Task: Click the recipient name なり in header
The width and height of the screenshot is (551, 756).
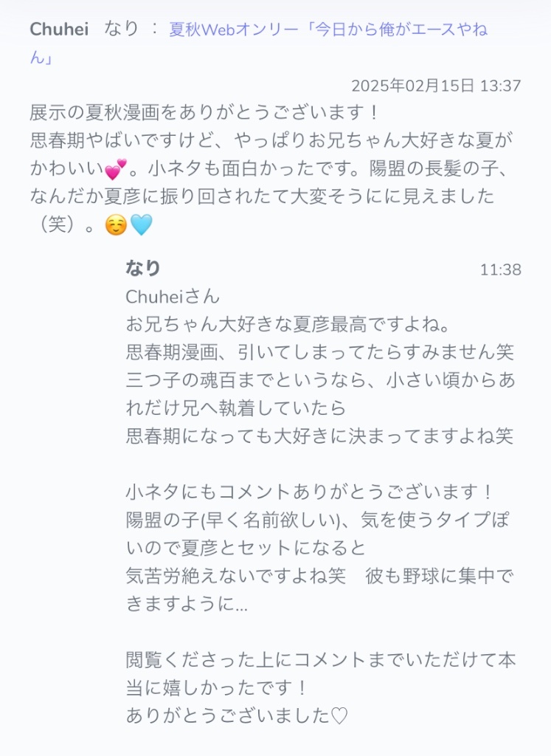Action: pyautogui.click(x=122, y=29)
